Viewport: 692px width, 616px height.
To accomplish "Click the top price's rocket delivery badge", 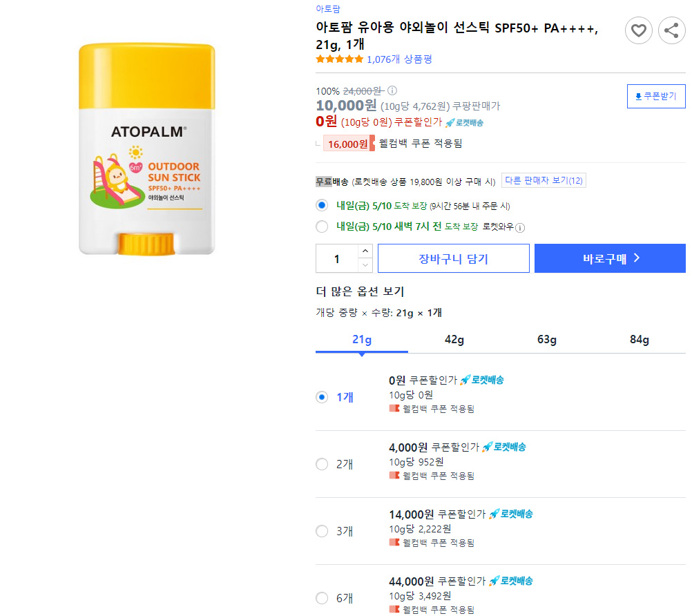I will (464, 123).
